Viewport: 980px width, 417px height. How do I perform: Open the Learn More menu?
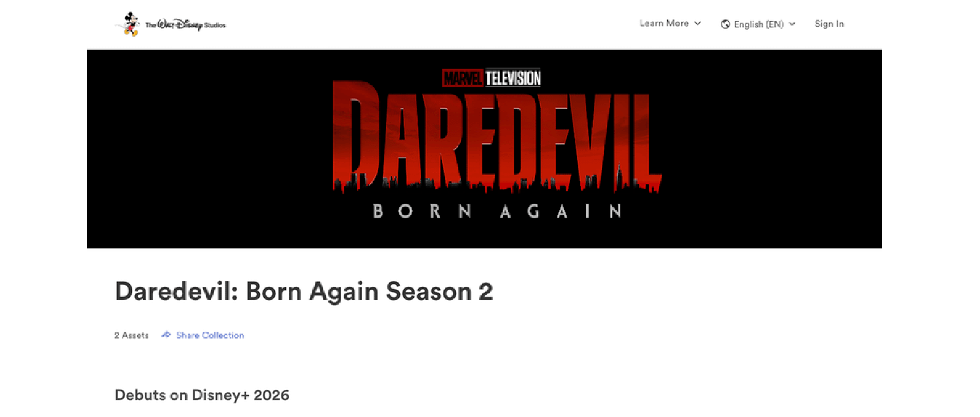pos(670,23)
